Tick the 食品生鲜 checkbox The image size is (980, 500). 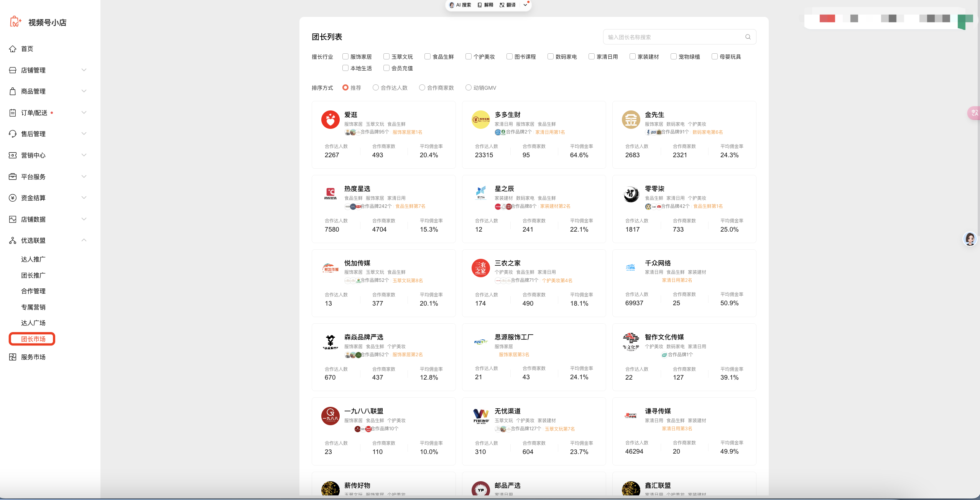pyautogui.click(x=427, y=56)
